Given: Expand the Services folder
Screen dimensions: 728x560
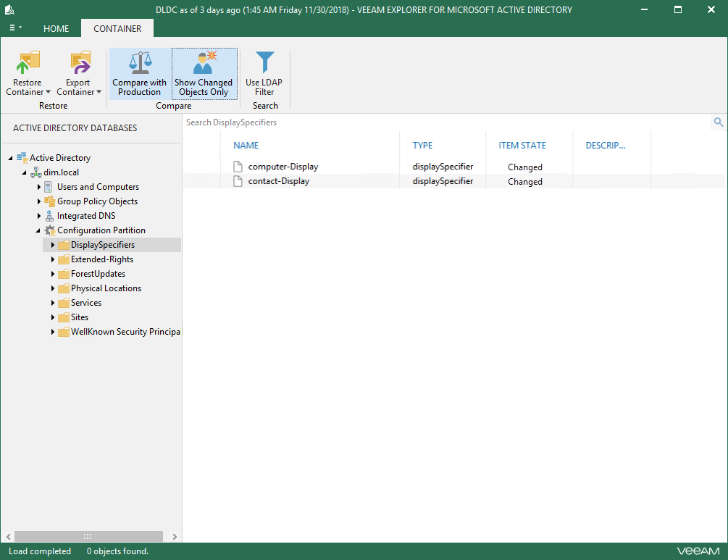Looking at the screenshot, I should tap(52, 303).
